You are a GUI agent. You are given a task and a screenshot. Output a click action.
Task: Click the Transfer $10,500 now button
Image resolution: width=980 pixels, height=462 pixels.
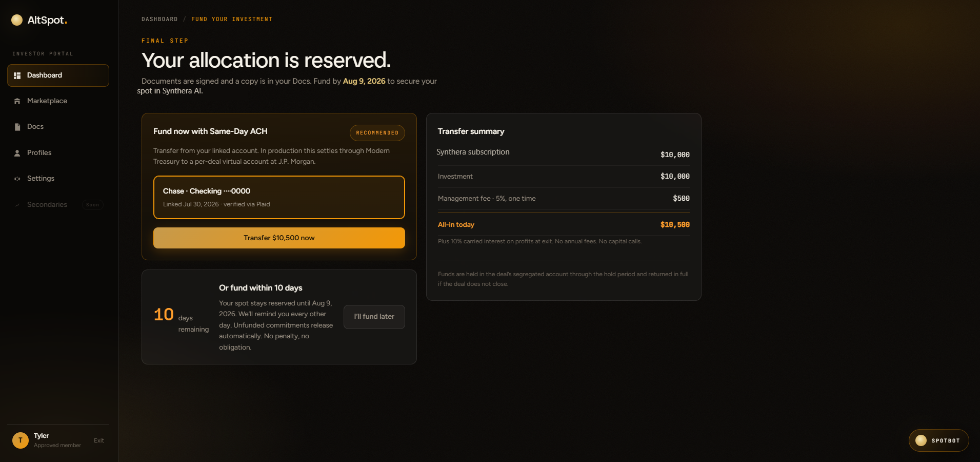point(279,238)
